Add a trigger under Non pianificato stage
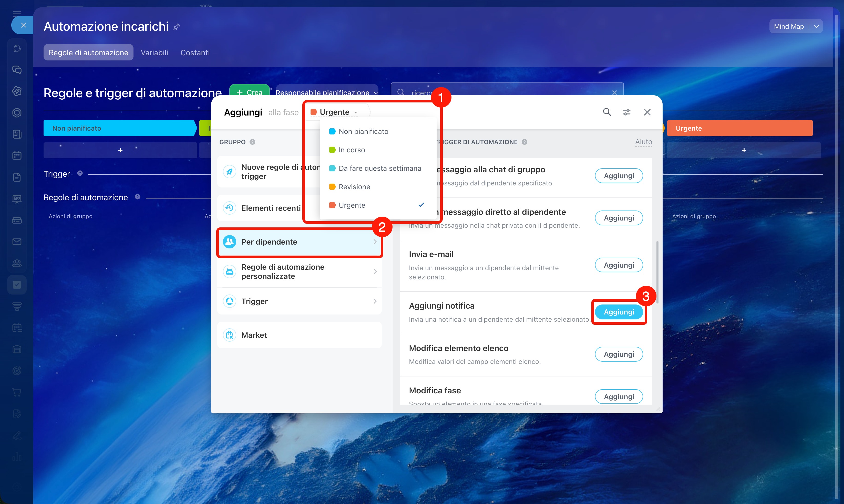This screenshot has width=844, height=504. 120,150
